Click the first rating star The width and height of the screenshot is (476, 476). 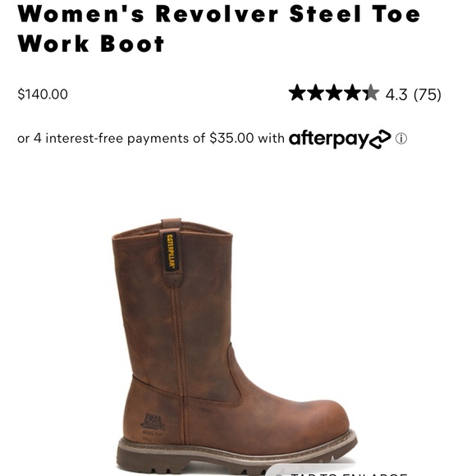[297, 93]
